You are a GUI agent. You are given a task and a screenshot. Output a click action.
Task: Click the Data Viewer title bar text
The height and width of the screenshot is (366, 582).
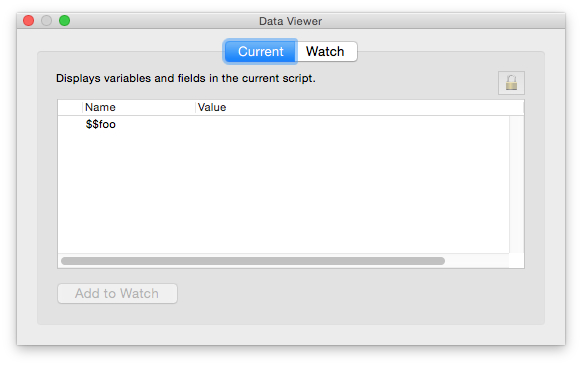(290, 21)
